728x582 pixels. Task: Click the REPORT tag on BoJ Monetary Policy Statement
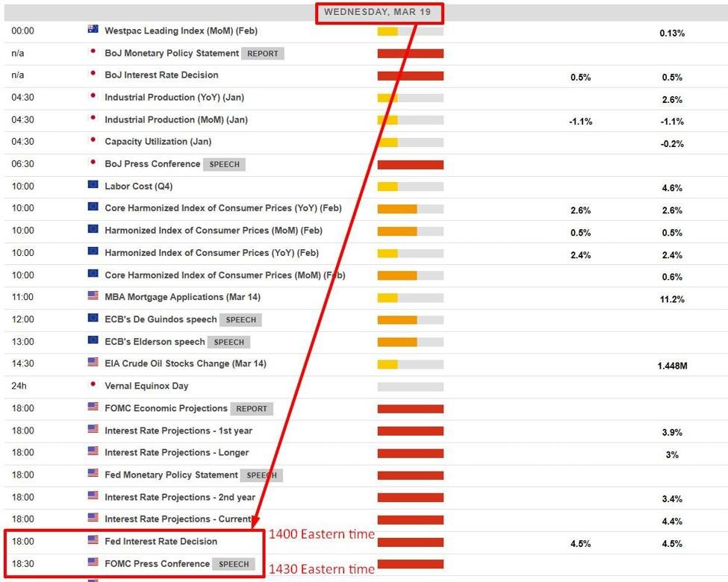(x=263, y=54)
